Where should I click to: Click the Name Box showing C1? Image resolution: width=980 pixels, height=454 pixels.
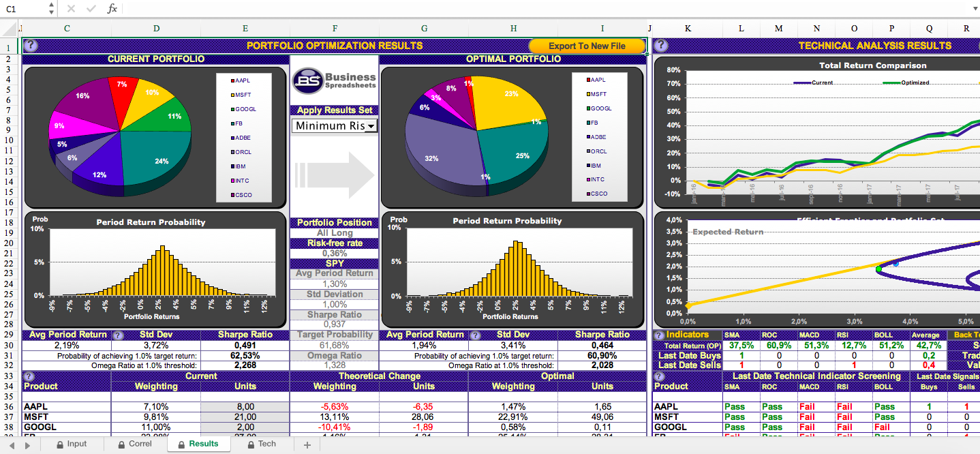tap(24, 9)
